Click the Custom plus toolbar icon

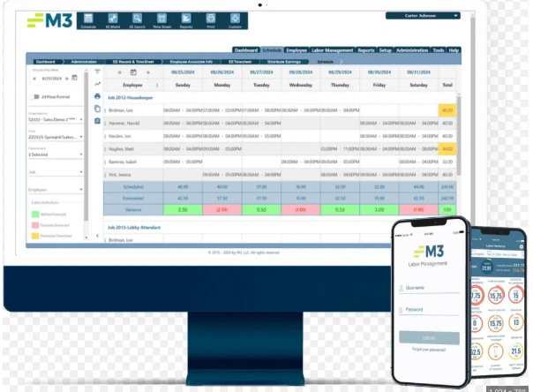[x=235, y=20]
